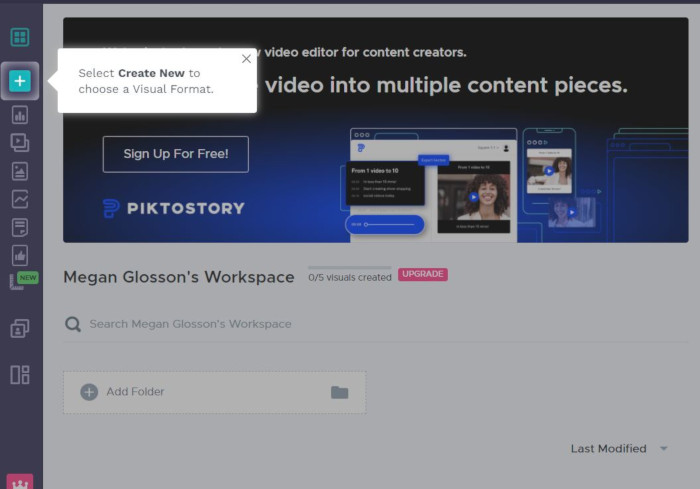Expand the Last Modified sort dropdown
The image size is (700, 489).
[x=619, y=449]
